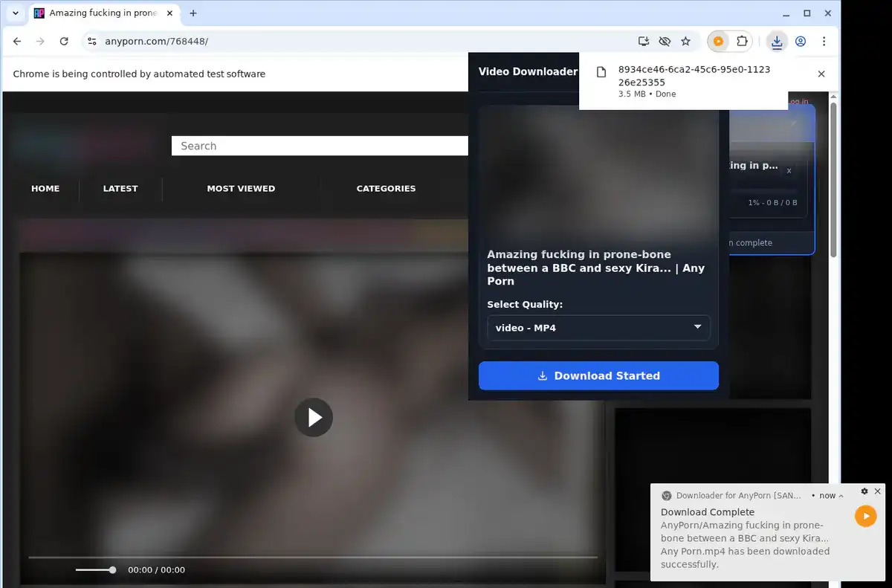Image resolution: width=892 pixels, height=588 pixels.
Task: View site information icon in address bar
Action: coord(92,42)
